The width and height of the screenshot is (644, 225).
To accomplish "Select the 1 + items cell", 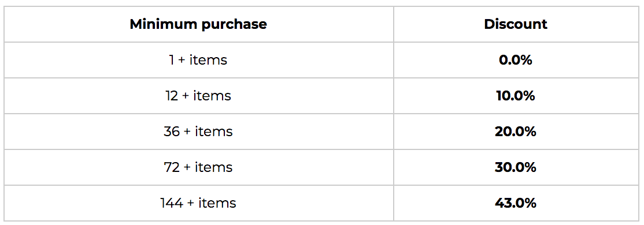I will pos(198,60).
